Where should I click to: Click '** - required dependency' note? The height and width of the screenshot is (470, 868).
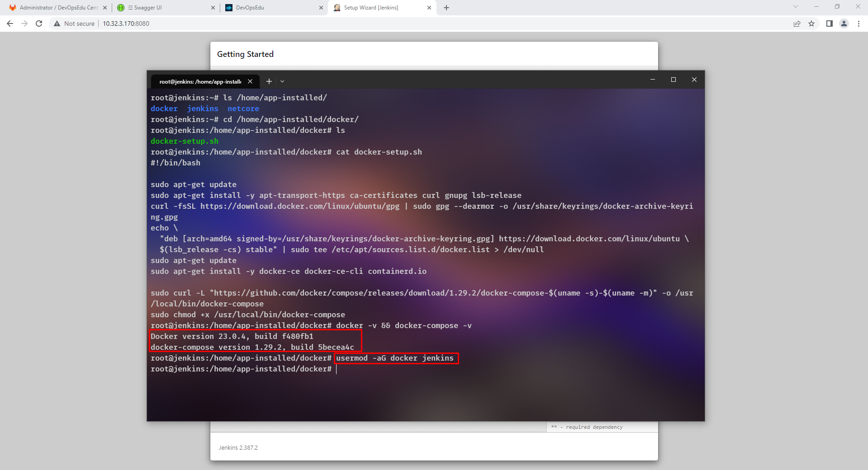tap(587, 427)
